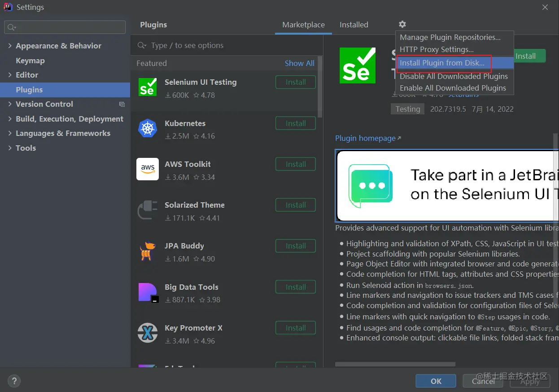559x392 pixels.
Task: Select the Big Data Tools name text
Action: point(192,287)
